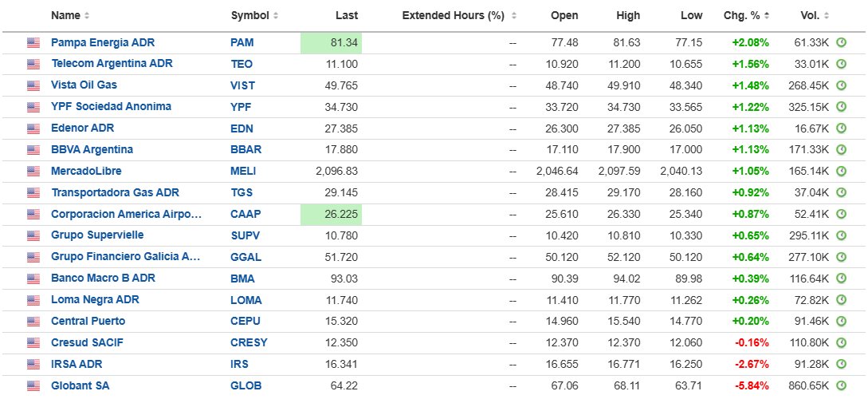The width and height of the screenshot is (868, 403).
Task: Click the clock icon in the Edenor ADR row
Action: pyautogui.click(x=841, y=128)
